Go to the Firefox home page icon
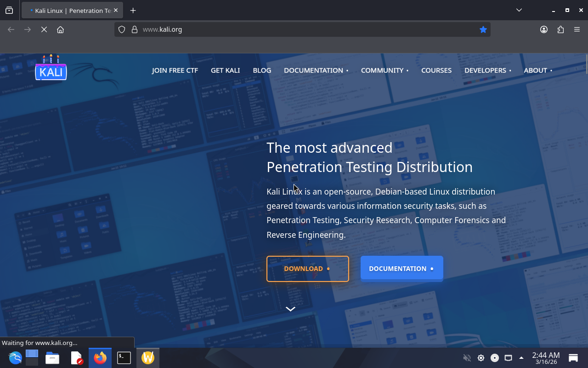 pyautogui.click(x=60, y=29)
